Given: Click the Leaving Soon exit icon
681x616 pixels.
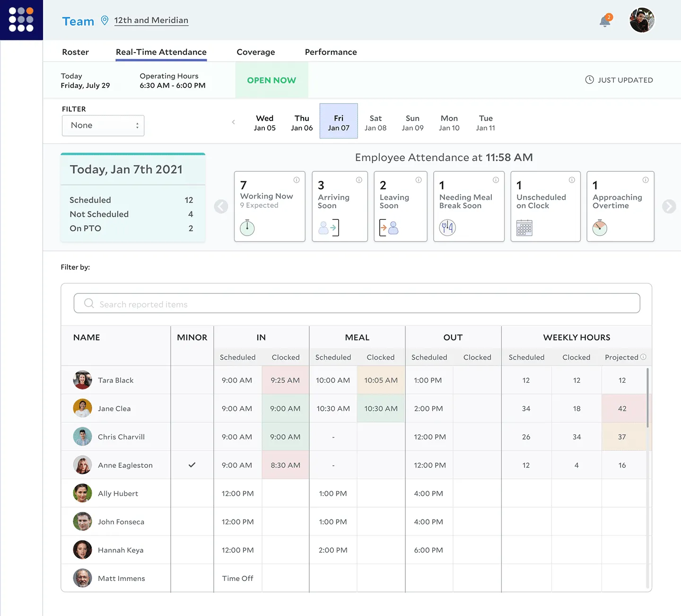Looking at the screenshot, I should 389,228.
